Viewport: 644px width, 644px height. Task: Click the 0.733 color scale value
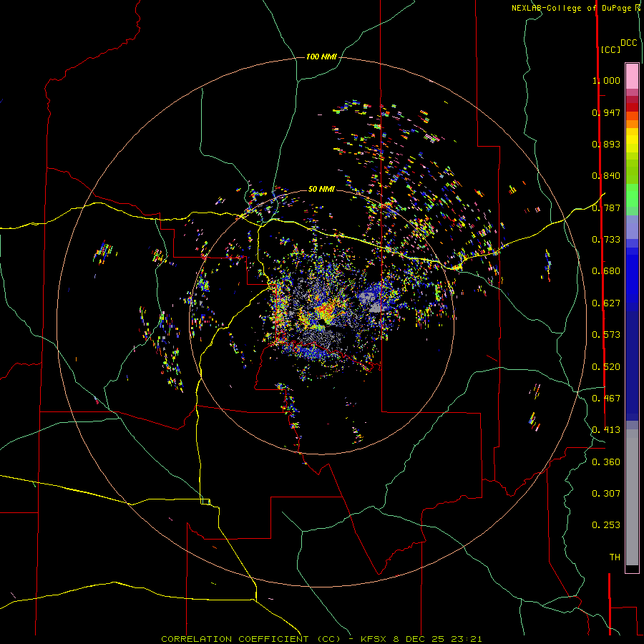pyautogui.click(x=606, y=240)
